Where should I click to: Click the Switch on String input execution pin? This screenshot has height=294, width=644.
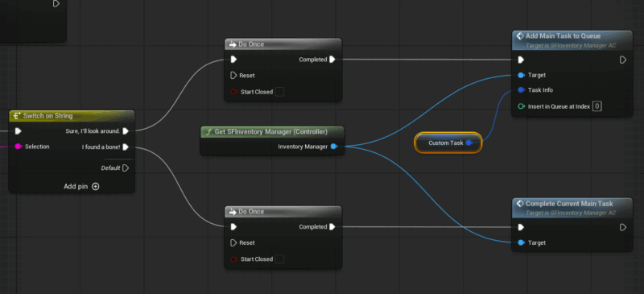(x=18, y=131)
